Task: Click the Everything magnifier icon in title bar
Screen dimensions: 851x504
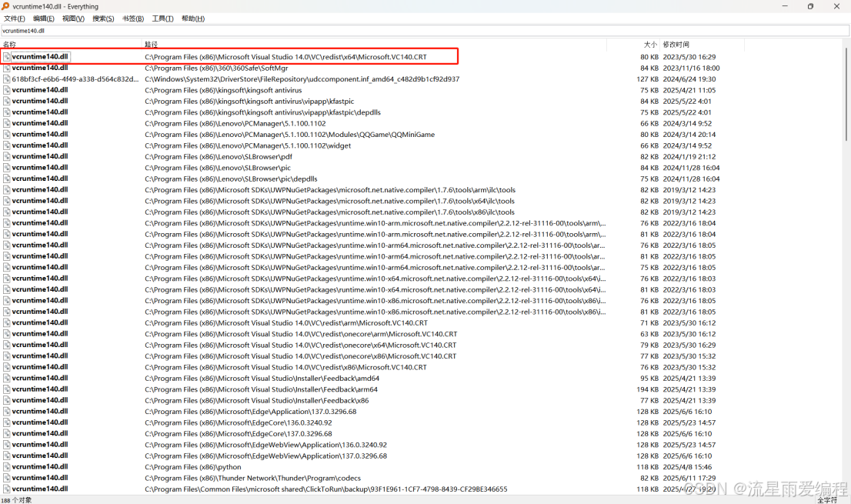Action: tap(5, 6)
